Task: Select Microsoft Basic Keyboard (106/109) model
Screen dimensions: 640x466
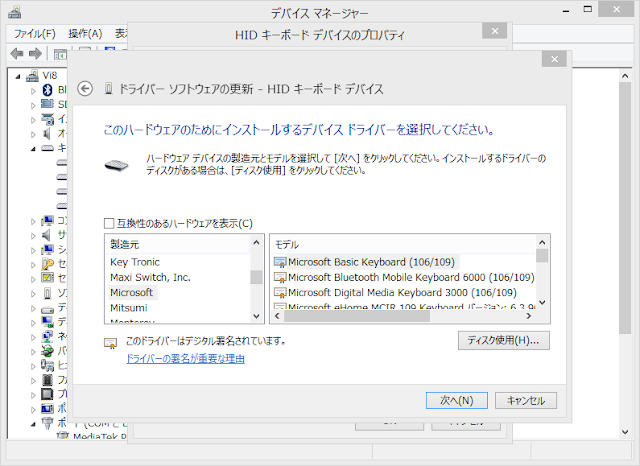Action: point(371,262)
